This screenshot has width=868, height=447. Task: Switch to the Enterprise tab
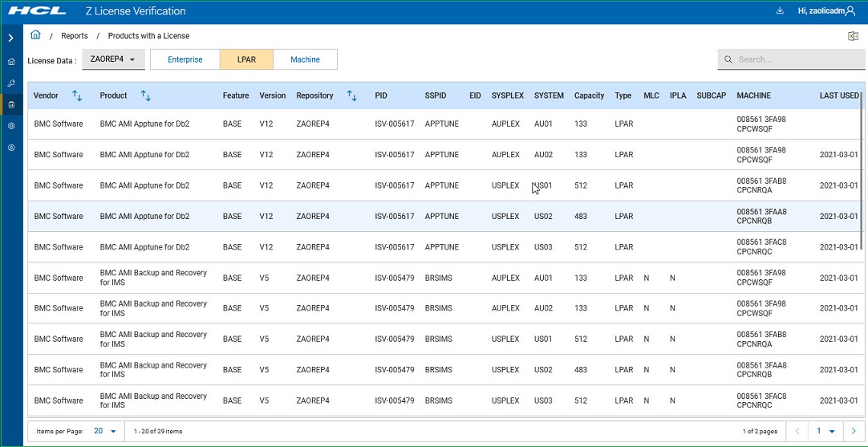185,59
